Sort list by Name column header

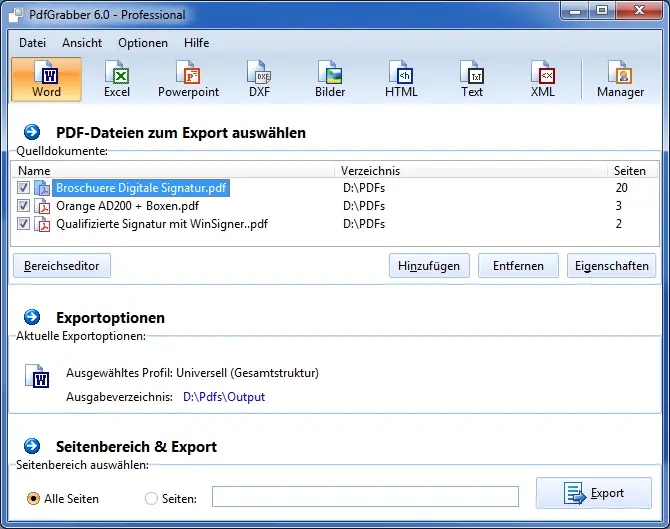173,170
